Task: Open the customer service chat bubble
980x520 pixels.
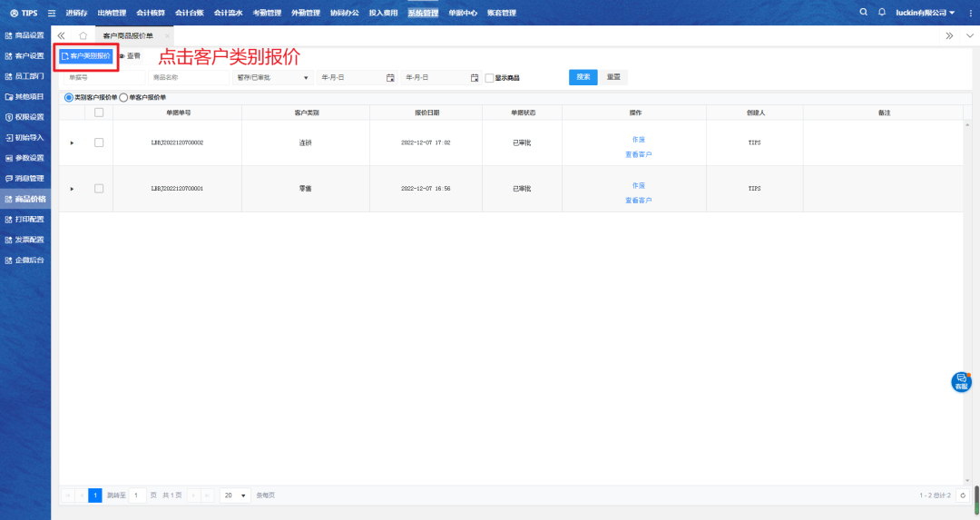Action: (961, 382)
